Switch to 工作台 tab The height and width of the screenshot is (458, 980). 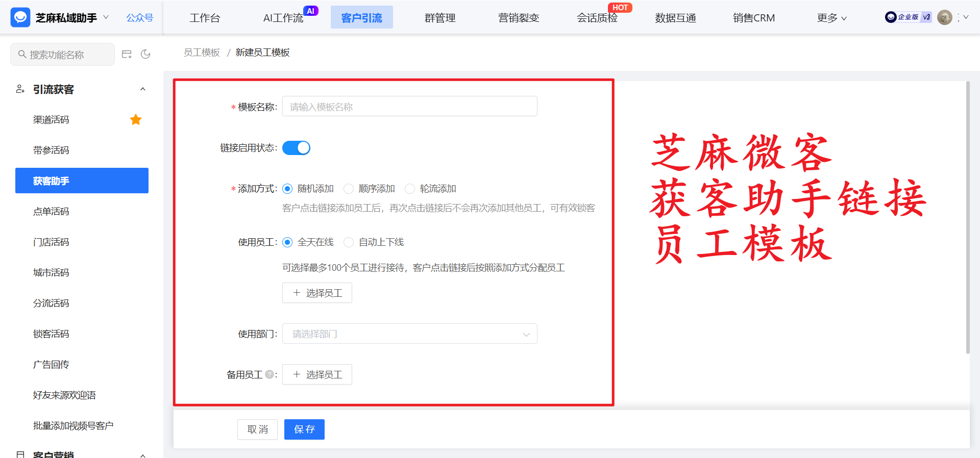(205, 18)
